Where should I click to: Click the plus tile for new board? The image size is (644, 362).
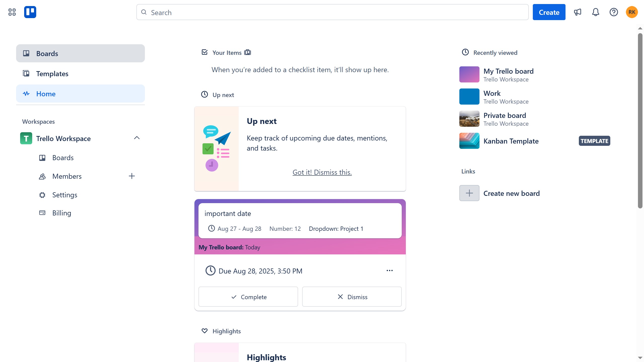click(x=469, y=193)
